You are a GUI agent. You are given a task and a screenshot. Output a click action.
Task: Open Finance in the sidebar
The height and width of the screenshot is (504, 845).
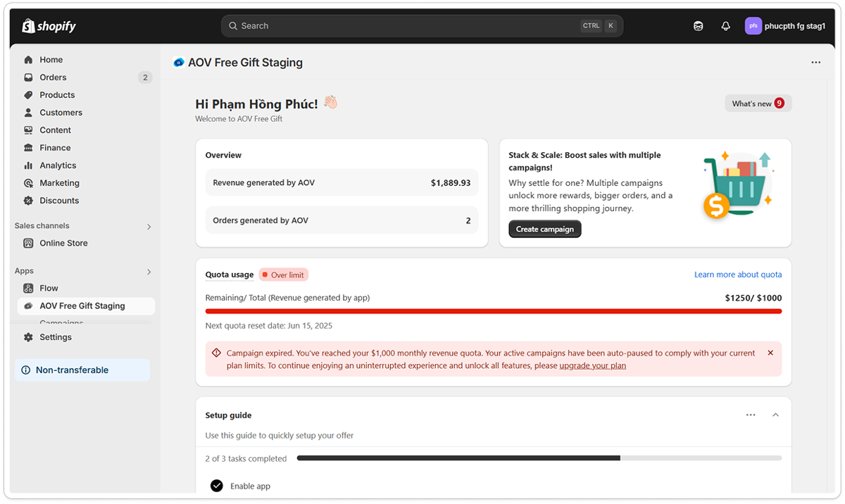(55, 148)
